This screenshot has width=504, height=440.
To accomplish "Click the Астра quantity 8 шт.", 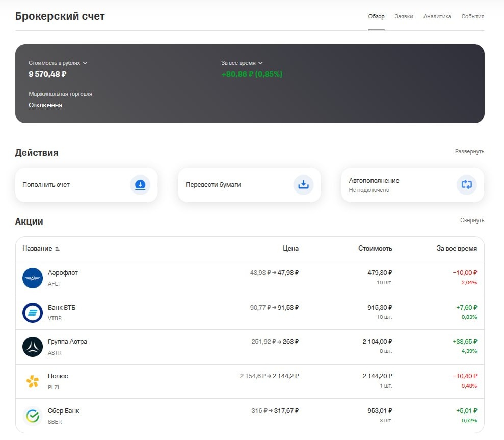I will click(386, 351).
